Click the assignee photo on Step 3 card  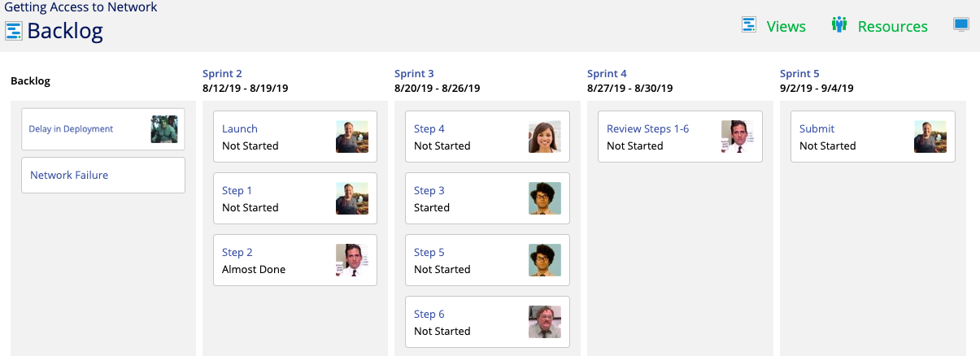coord(544,198)
